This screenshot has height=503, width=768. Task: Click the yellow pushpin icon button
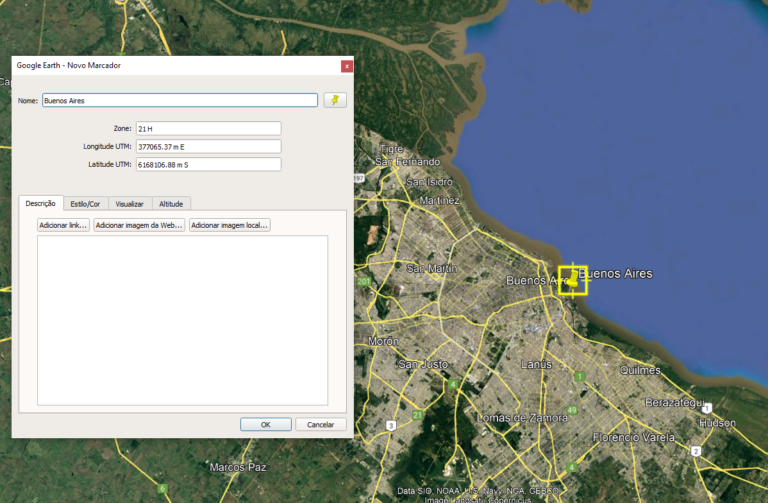pos(335,100)
